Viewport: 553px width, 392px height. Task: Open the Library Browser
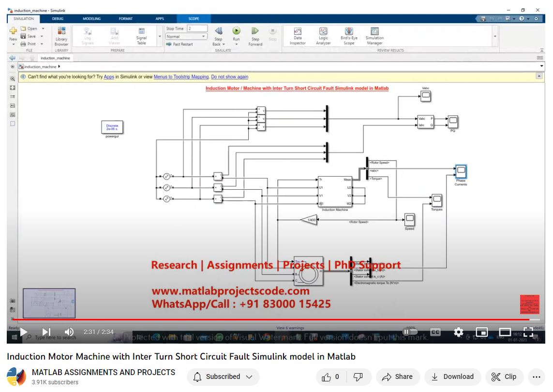coord(61,35)
